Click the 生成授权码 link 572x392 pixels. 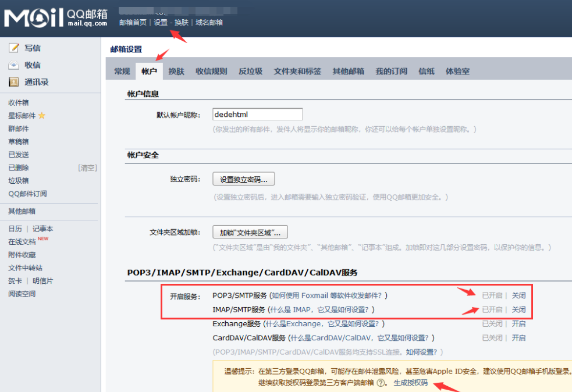click(411, 383)
